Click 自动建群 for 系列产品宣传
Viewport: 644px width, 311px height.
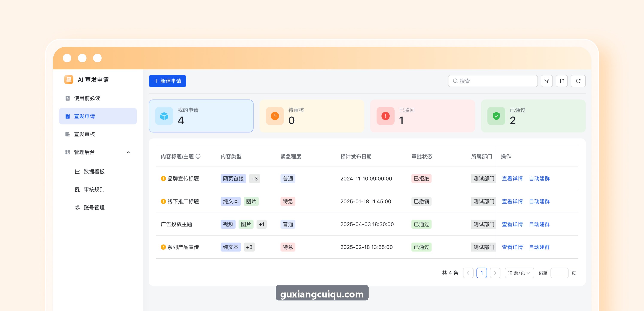click(539, 247)
